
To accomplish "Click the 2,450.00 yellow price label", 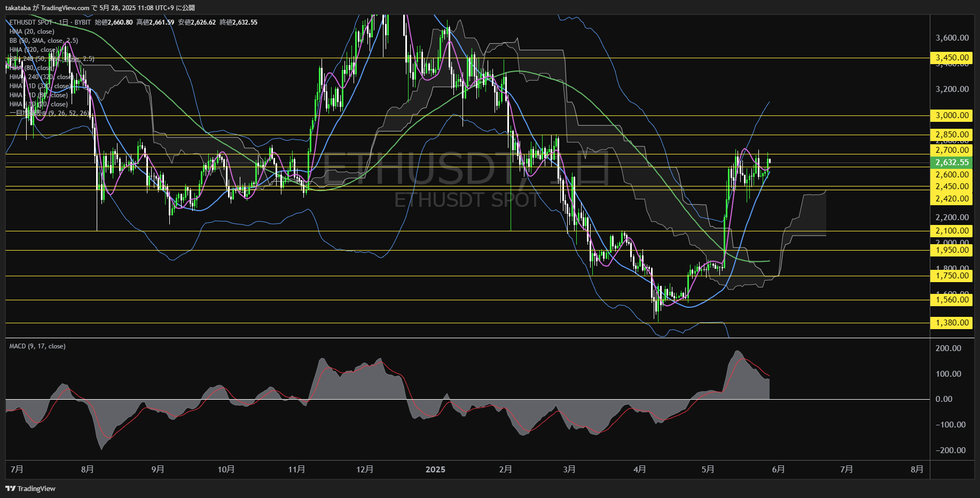I will [x=951, y=186].
